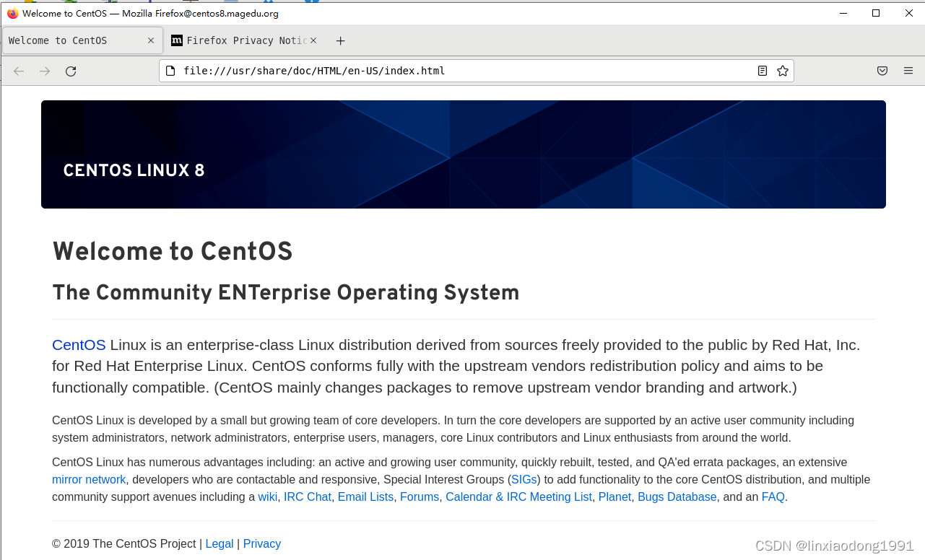Image resolution: width=925 pixels, height=560 pixels.
Task: Bookmark this page with the star
Action: [783, 71]
